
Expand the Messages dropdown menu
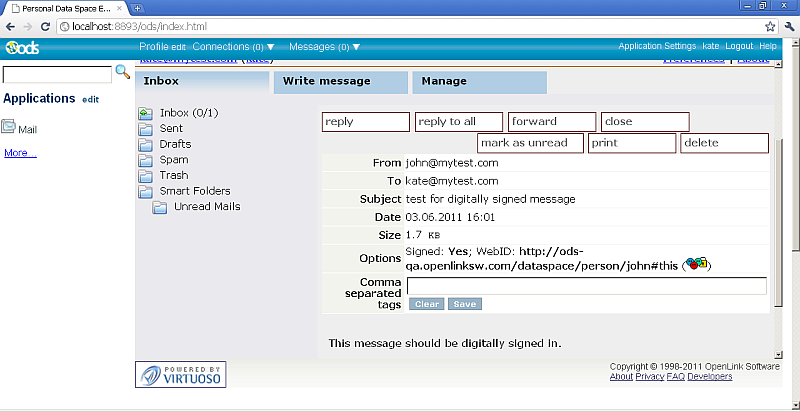(324, 47)
